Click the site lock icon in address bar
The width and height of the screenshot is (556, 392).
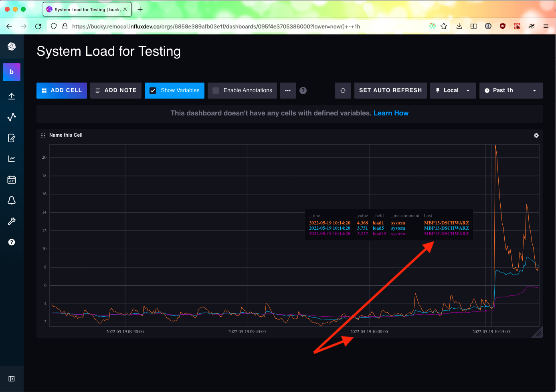pyautogui.click(x=65, y=26)
